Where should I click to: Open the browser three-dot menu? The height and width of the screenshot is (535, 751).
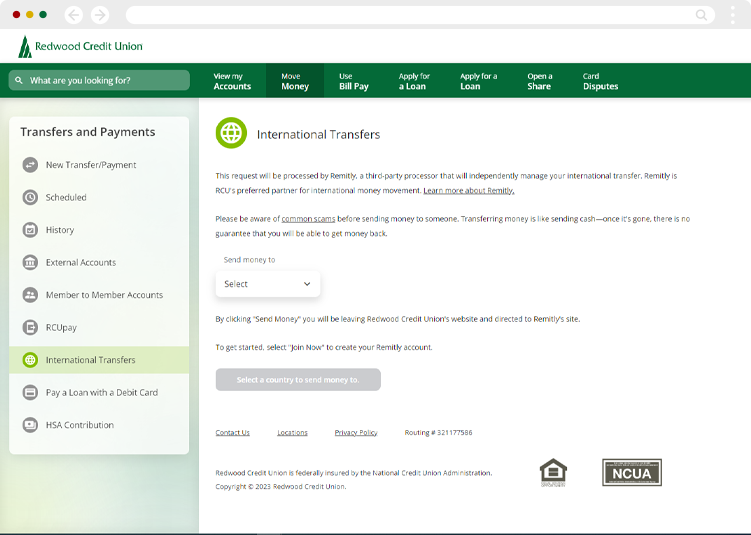[733, 15]
